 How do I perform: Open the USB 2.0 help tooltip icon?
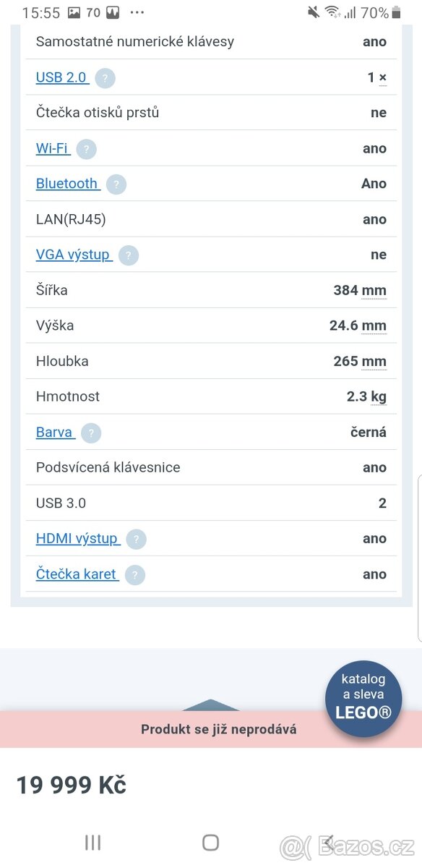click(105, 77)
